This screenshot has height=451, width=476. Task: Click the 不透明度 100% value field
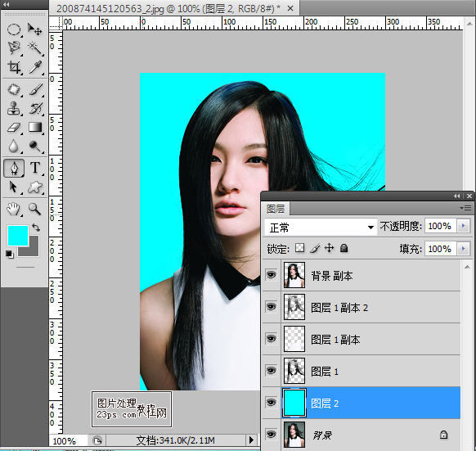pyautogui.click(x=440, y=226)
